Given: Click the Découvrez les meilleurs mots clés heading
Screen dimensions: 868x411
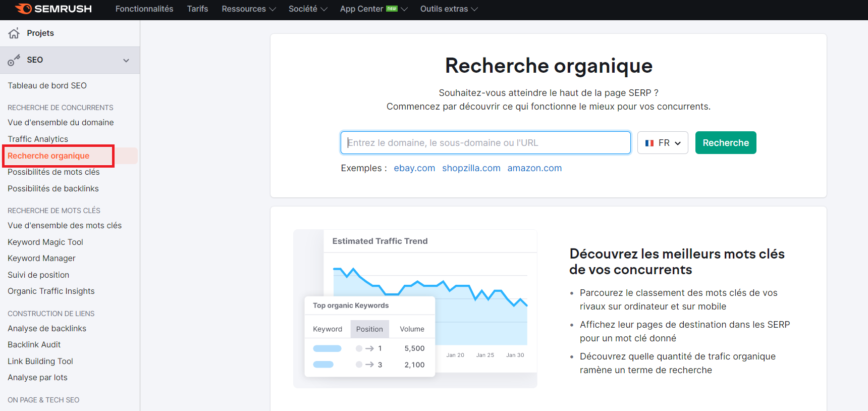Looking at the screenshot, I should click(x=677, y=262).
